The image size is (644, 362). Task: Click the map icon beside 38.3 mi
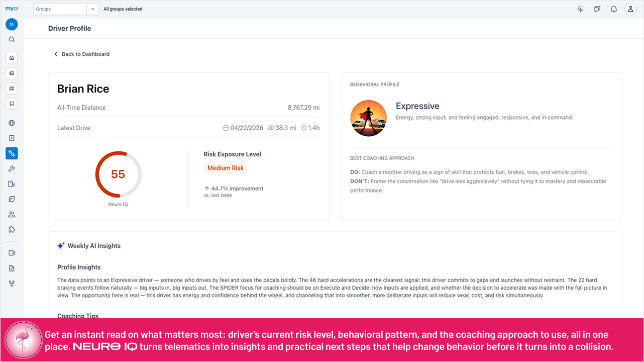pyautogui.click(x=271, y=128)
